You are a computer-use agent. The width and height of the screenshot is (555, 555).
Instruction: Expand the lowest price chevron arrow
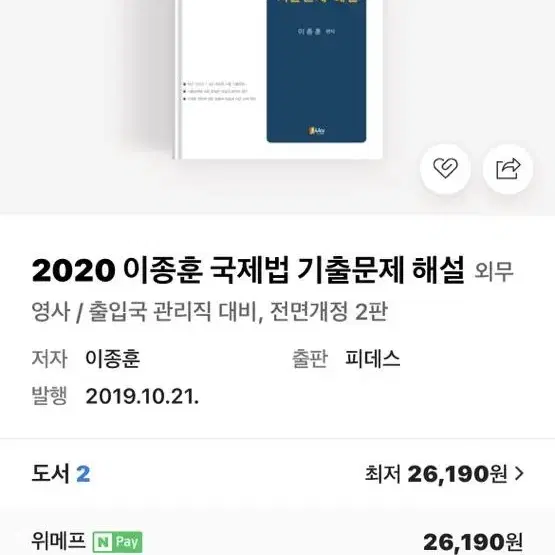click(519, 474)
